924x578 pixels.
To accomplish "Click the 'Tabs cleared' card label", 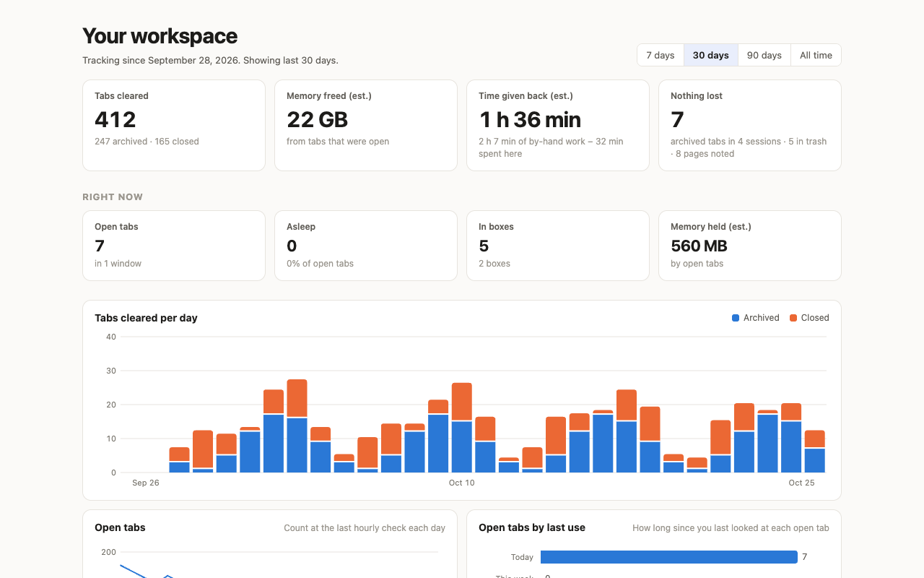I will coord(121,96).
